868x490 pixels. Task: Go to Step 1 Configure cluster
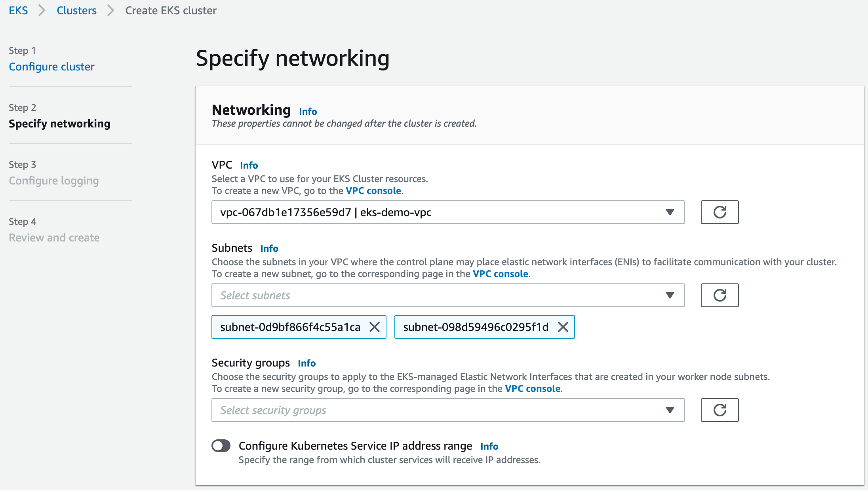tap(51, 66)
